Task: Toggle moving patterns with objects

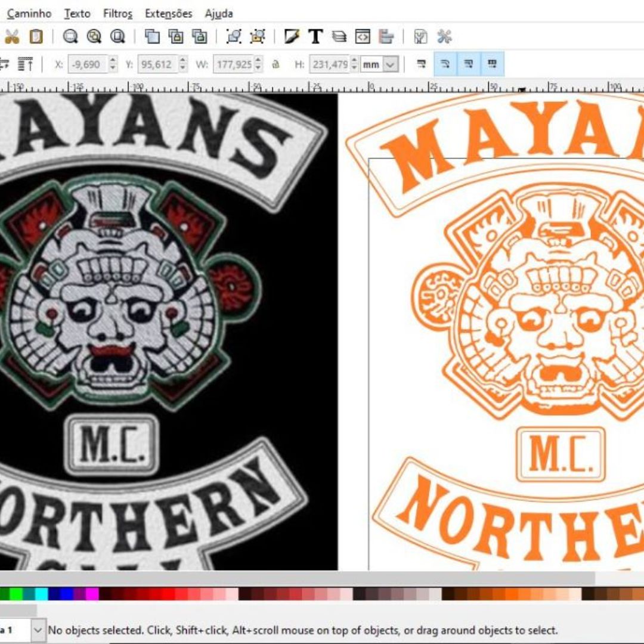Action: [x=492, y=64]
